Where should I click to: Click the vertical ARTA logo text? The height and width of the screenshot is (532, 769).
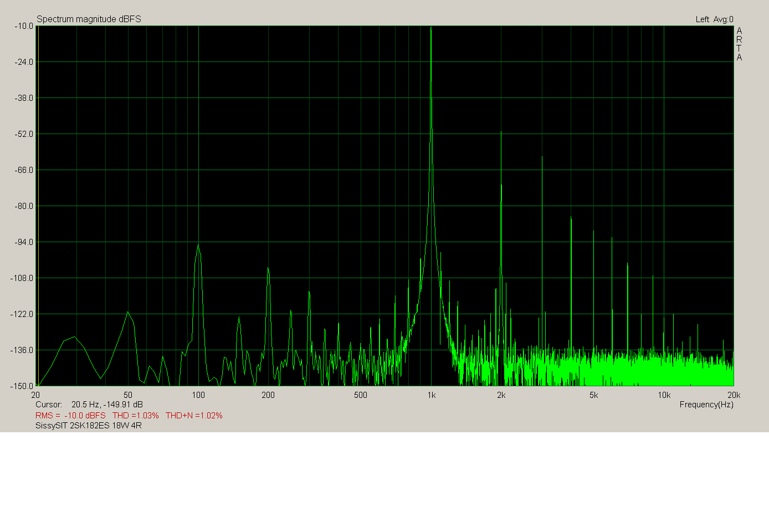739,44
